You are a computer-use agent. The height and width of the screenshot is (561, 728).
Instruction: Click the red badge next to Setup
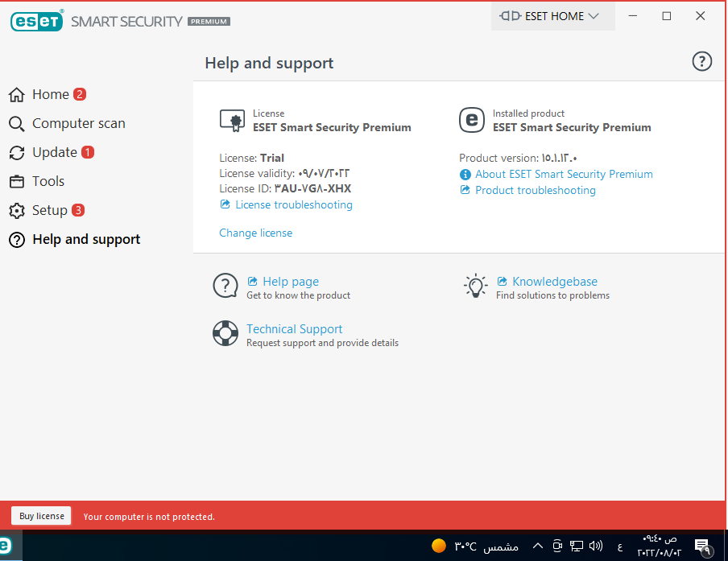tap(78, 210)
